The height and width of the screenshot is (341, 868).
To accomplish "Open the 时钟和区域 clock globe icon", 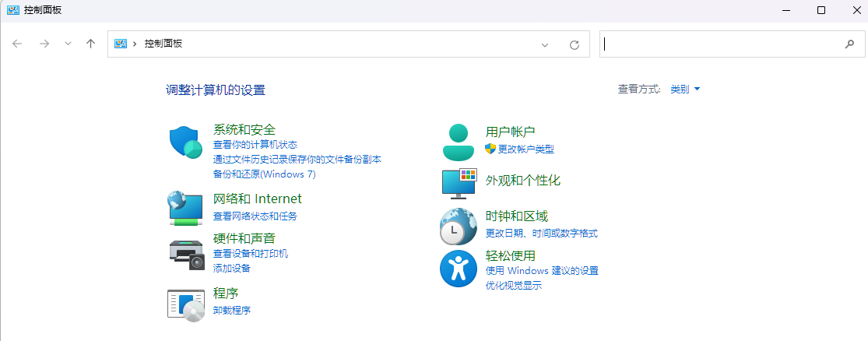I will tap(459, 227).
